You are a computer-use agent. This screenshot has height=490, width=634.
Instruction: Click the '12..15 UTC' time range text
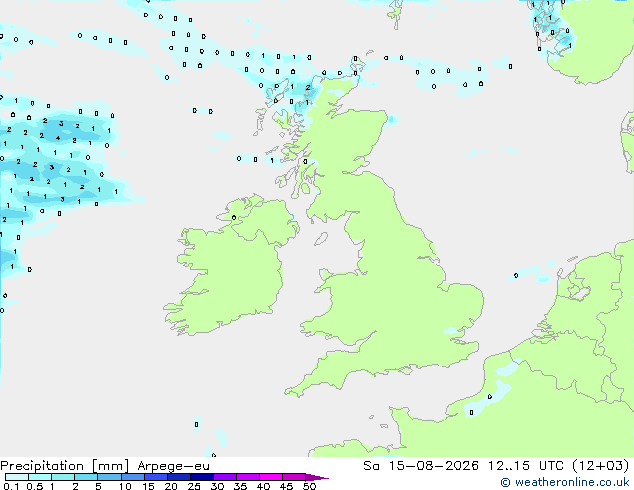point(526,466)
